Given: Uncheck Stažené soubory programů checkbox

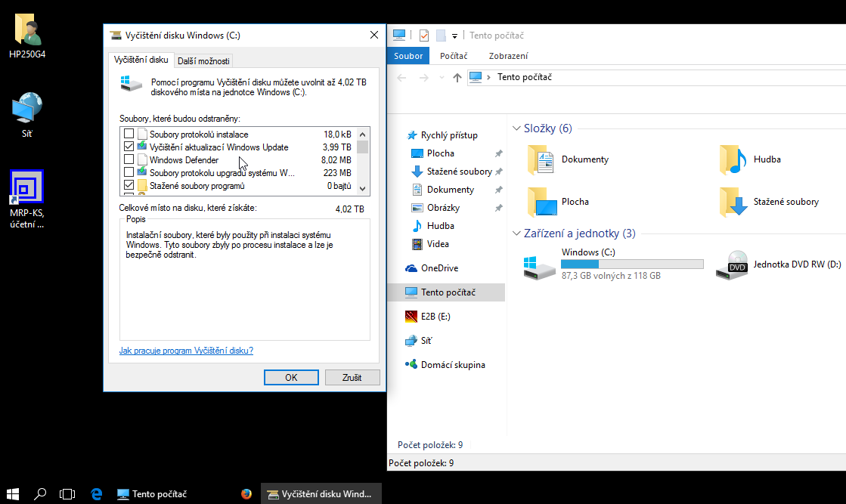Looking at the screenshot, I should (129, 185).
